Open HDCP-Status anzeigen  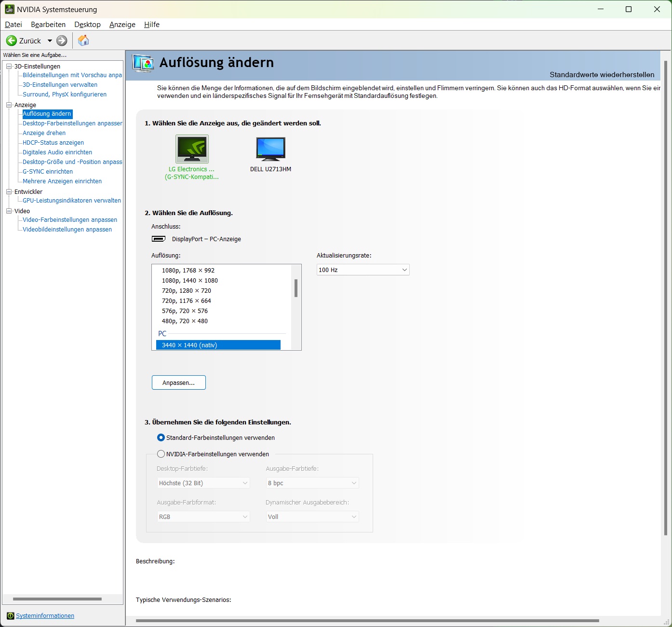click(x=53, y=143)
